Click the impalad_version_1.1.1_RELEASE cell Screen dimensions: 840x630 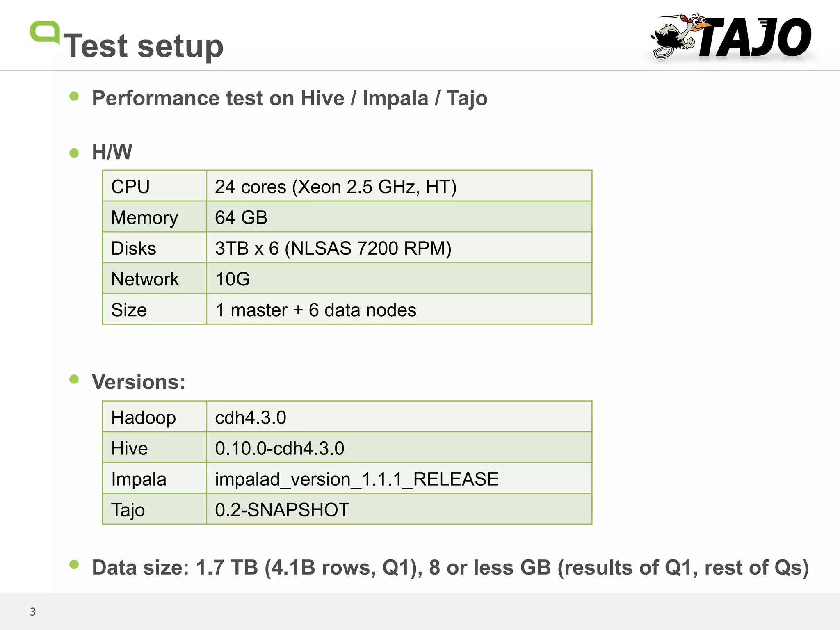click(x=399, y=479)
